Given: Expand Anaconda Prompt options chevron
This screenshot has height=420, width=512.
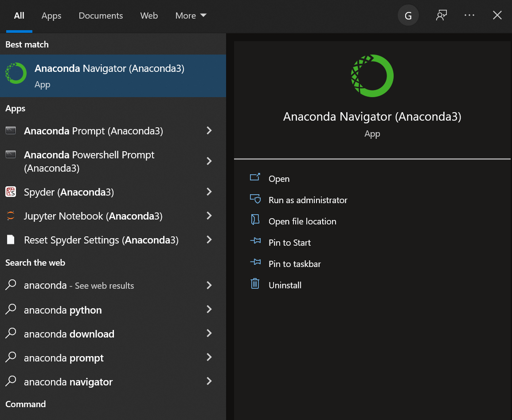Looking at the screenshot, I should [209, 131].
